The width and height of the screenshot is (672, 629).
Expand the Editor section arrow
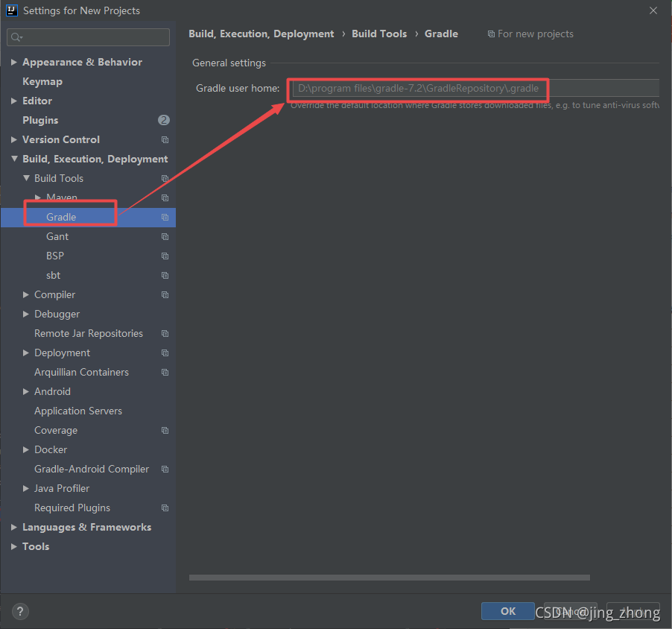[14, 101]
